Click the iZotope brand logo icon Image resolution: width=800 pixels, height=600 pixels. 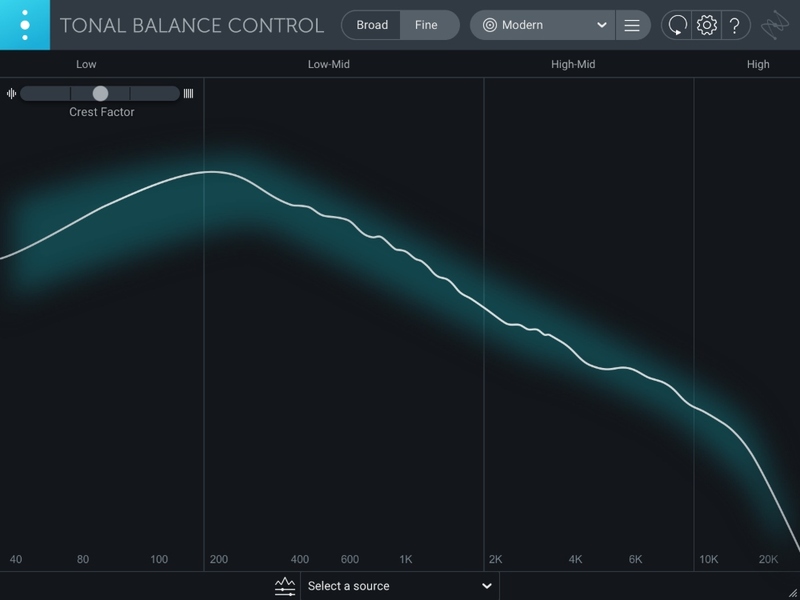[x=775, y=25]
